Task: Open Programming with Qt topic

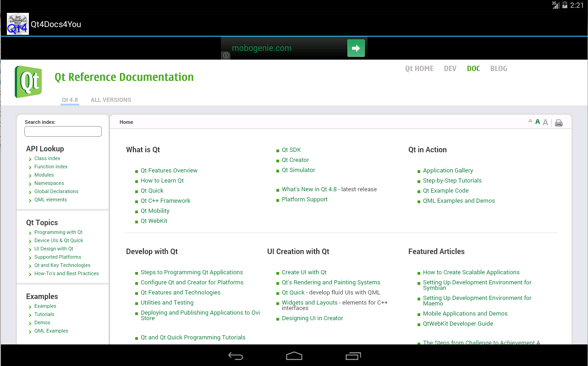Action: click(58, 232)
